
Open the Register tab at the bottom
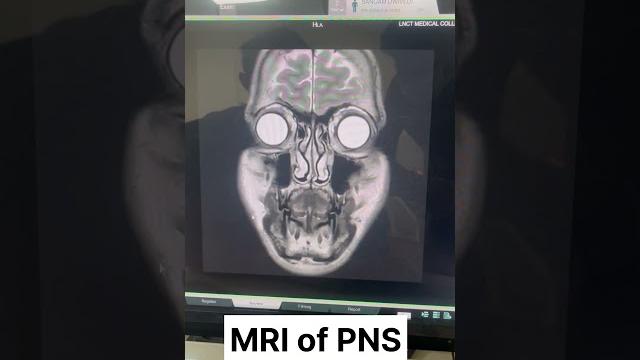[x=209, y=302]
